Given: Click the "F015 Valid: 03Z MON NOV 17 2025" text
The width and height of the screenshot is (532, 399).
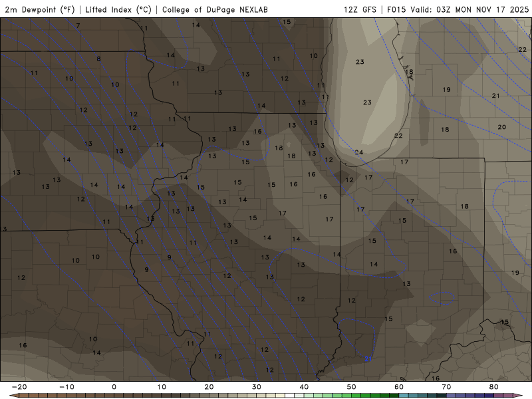Looking at the screenshot, I should tap(458, 9).
